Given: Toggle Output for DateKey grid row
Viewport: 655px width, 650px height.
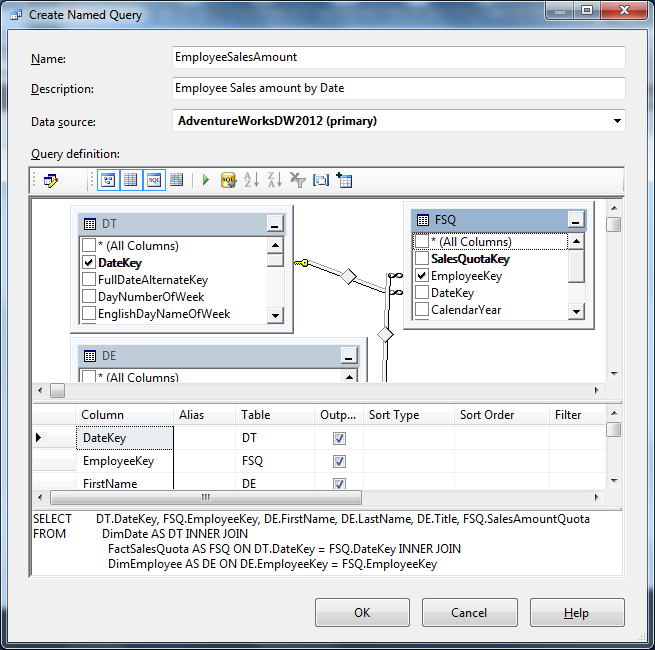Looking at the screenshot, I should coord(339,438).
